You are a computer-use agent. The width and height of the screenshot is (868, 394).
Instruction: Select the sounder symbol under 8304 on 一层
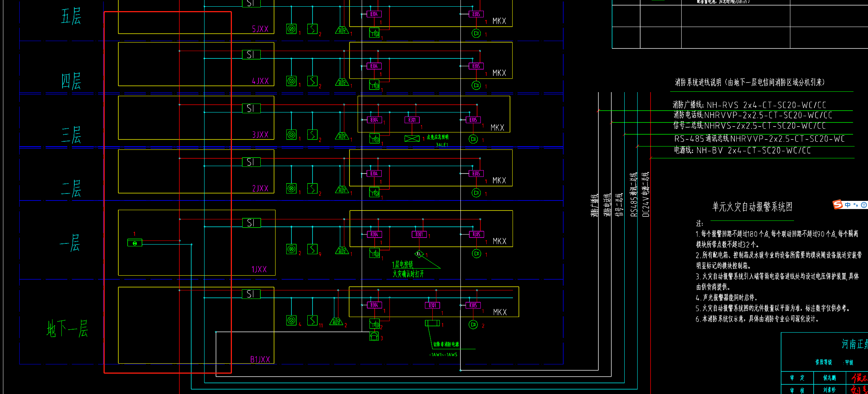(375, 253)
